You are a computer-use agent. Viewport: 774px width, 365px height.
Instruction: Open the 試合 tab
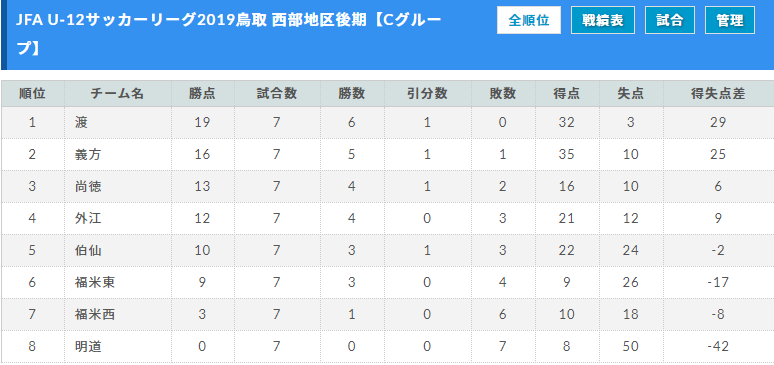click(670, 20)
